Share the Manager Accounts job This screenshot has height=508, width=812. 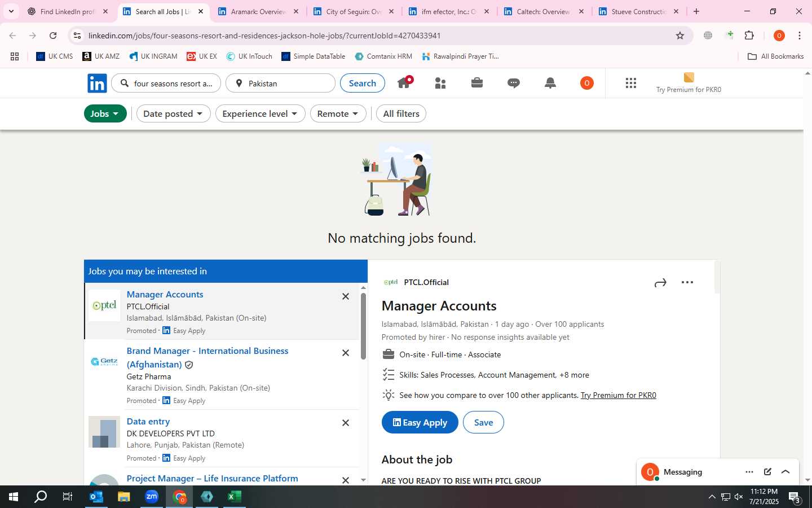(660, 282)
